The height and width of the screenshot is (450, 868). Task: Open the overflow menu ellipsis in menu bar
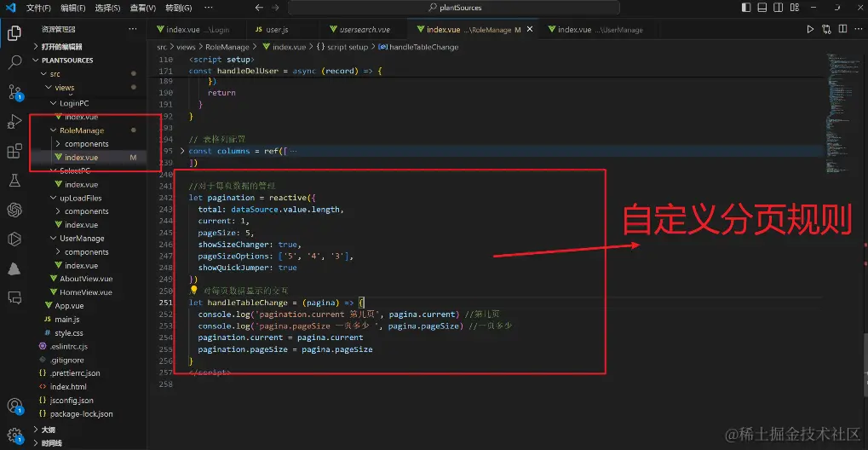[x=208, y=8]
